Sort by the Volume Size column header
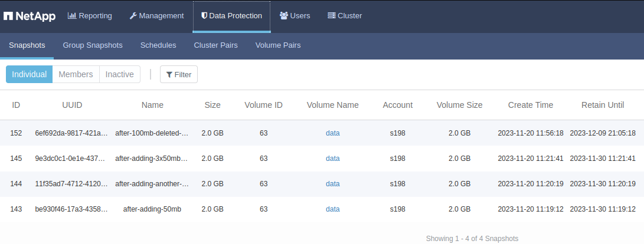 [x=459, y=105]
